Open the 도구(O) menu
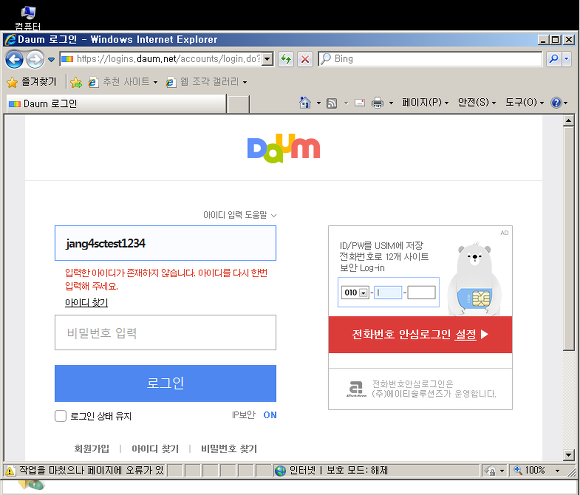580x495 pixels. pyautogui.click(x=525, y=102)
